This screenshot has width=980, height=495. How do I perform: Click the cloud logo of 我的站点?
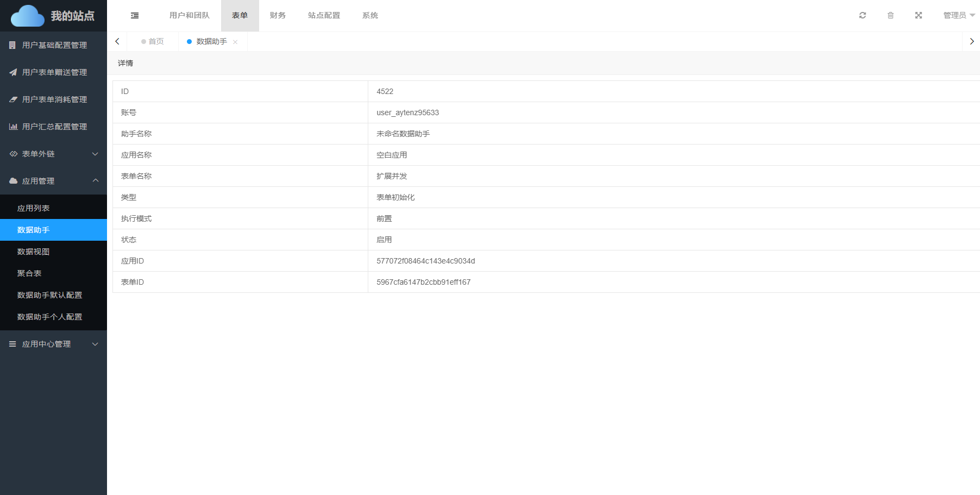tap(28, 16)
